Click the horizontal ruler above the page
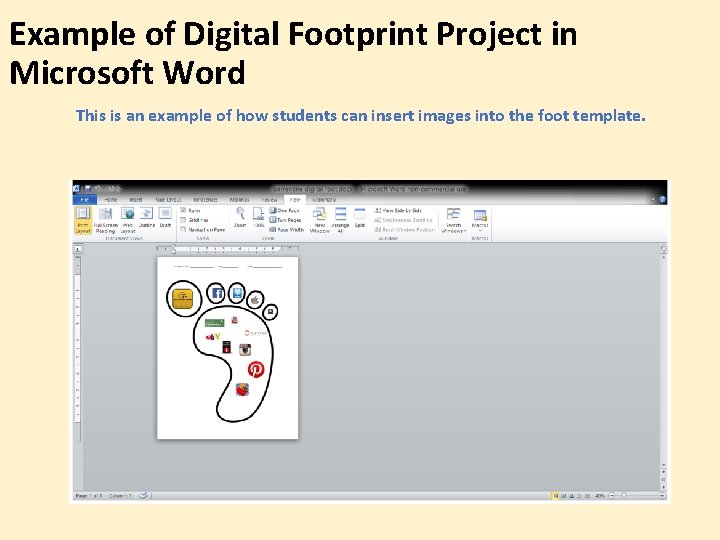This screenshot has height=540, width=720. (x=228, y=249)
